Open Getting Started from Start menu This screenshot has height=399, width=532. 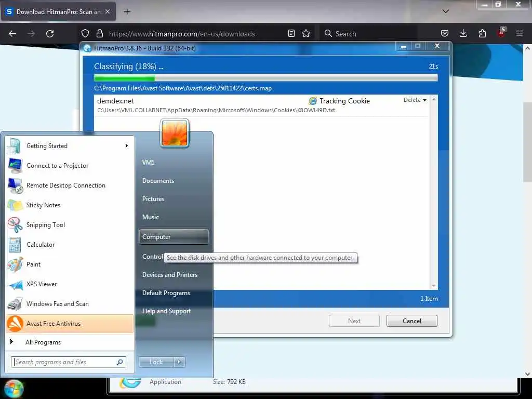coord(70,146)
